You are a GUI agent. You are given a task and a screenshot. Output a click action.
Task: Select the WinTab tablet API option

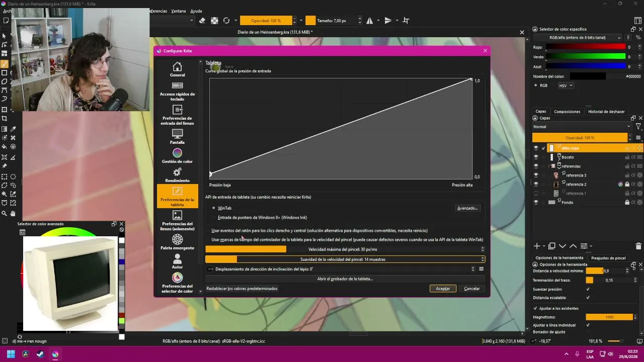[x=222, y=208]
